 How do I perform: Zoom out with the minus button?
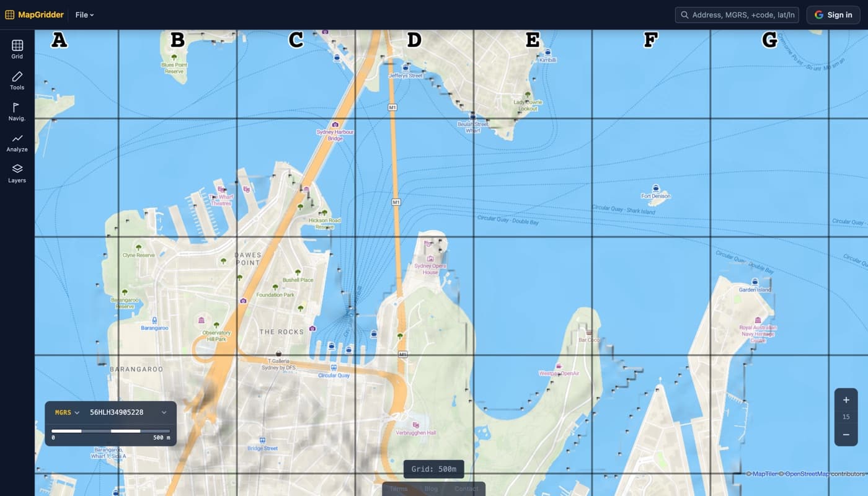[x=846, y=435]
